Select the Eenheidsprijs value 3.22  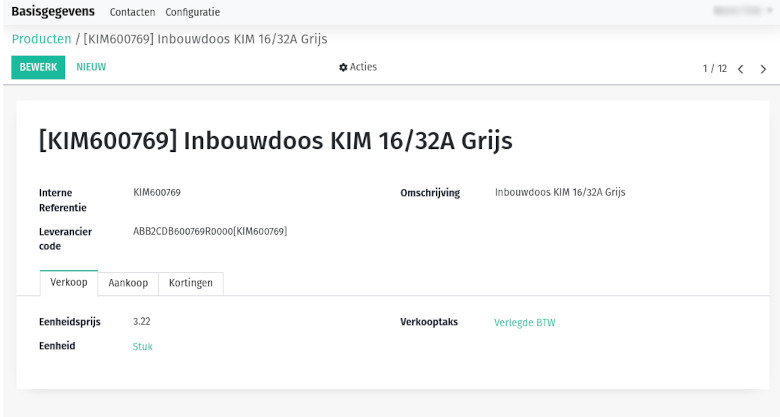tap(142, 321)
